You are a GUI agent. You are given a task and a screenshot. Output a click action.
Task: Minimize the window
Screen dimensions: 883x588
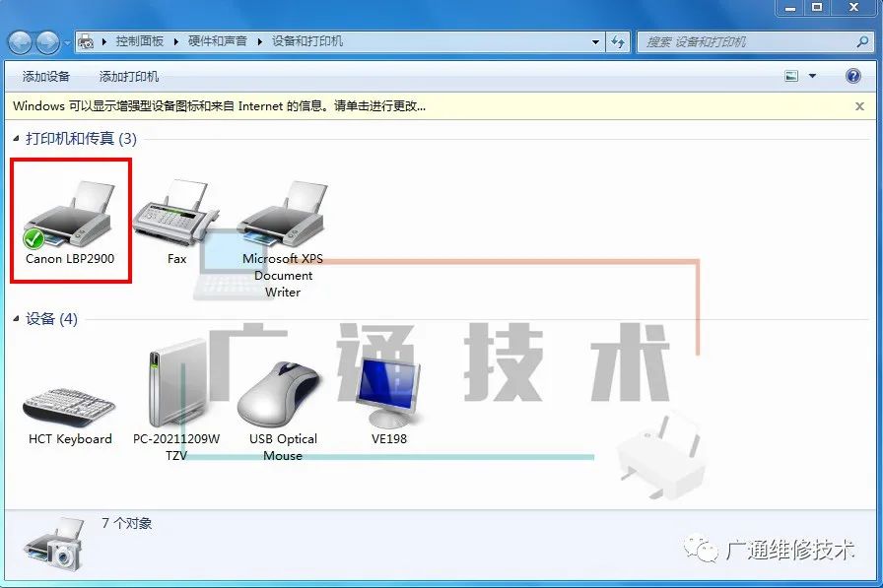790,7
